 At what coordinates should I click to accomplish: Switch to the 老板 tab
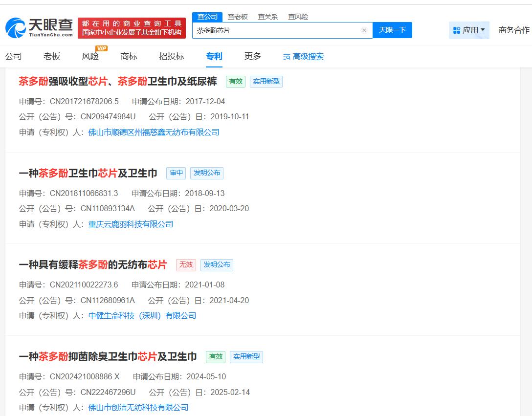pos(52,56)
